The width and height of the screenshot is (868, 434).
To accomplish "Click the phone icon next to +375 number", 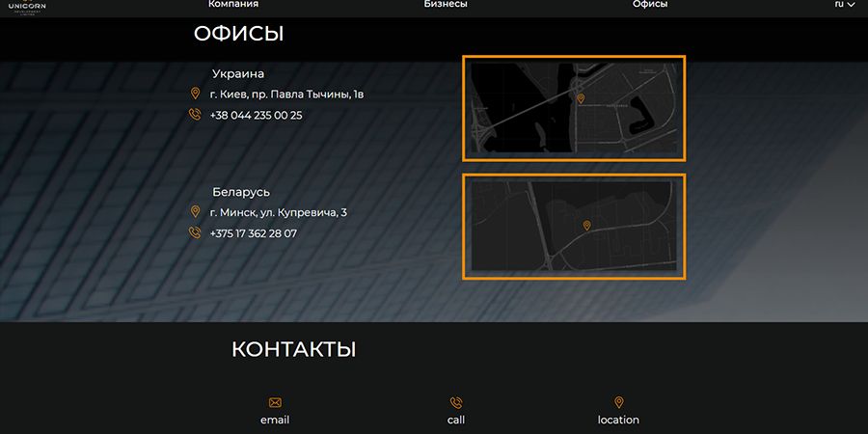I will [x=195, y=233].
